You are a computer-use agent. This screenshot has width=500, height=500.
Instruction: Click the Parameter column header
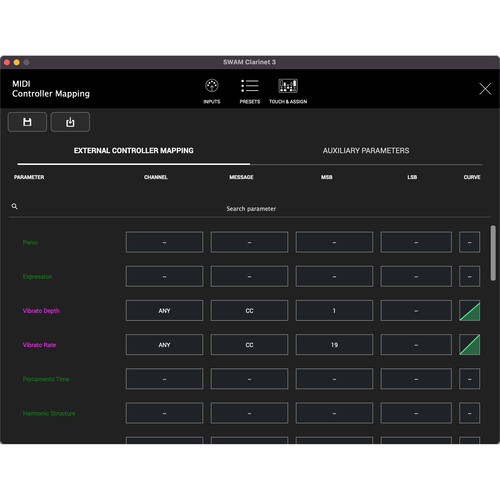pos(29,177)
